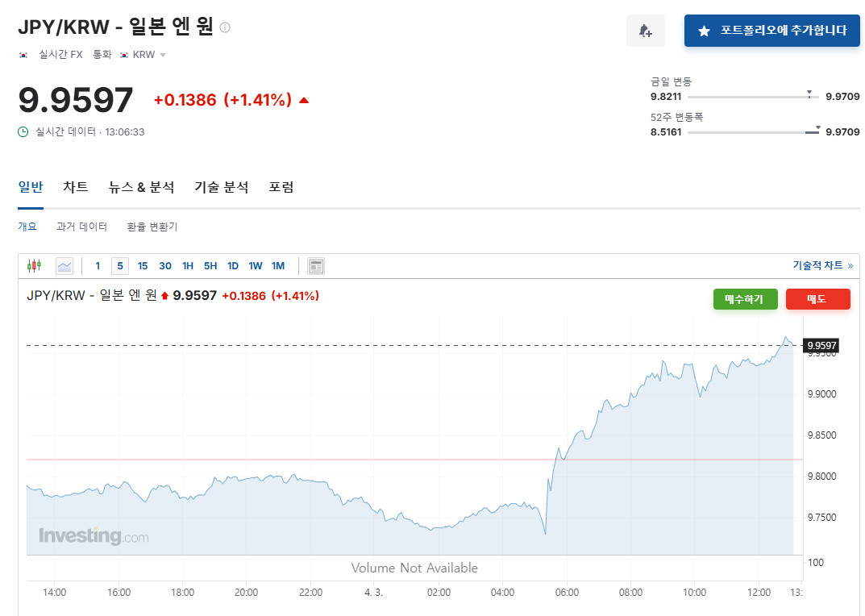The image size is (865, 616).
Task: Select the 1D chart interval
Action: pos(232,265)
